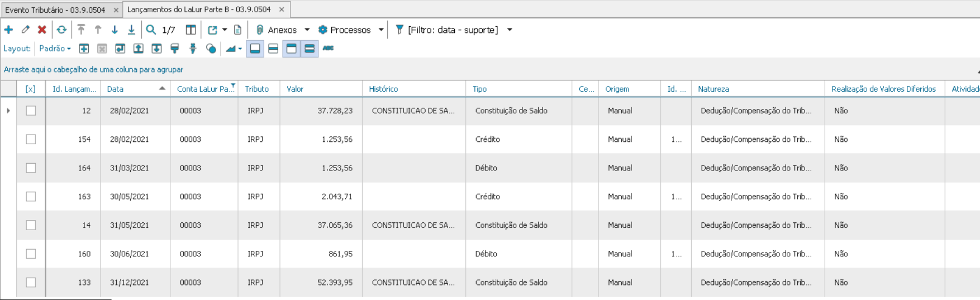
Task: Click the overlapping shapes color icon
Action: [211, 49]
